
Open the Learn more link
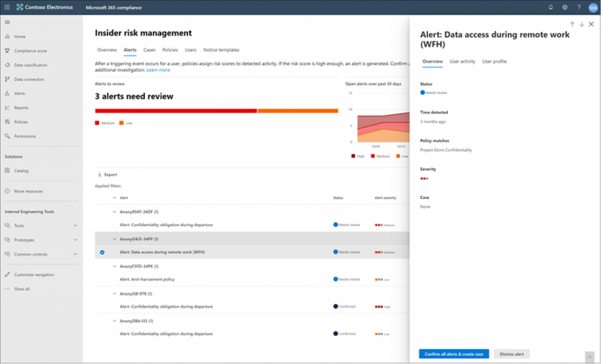tap(158, 70)
